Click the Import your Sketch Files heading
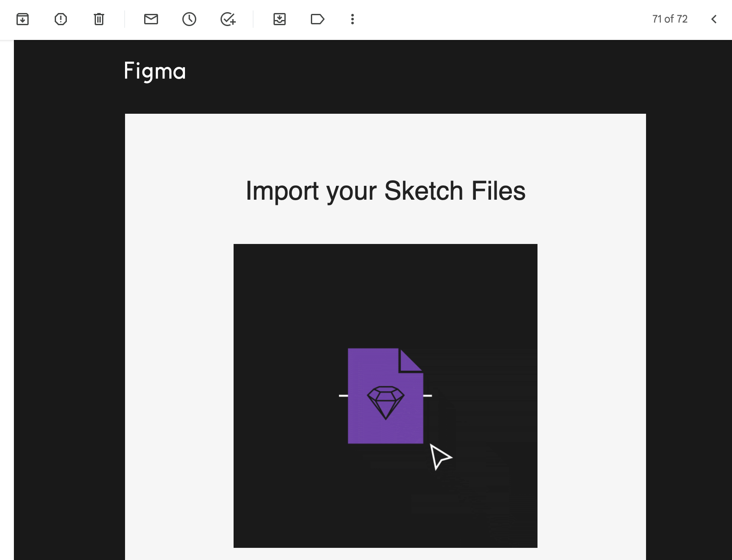This screenshot has width=732, height=560. 386,191
